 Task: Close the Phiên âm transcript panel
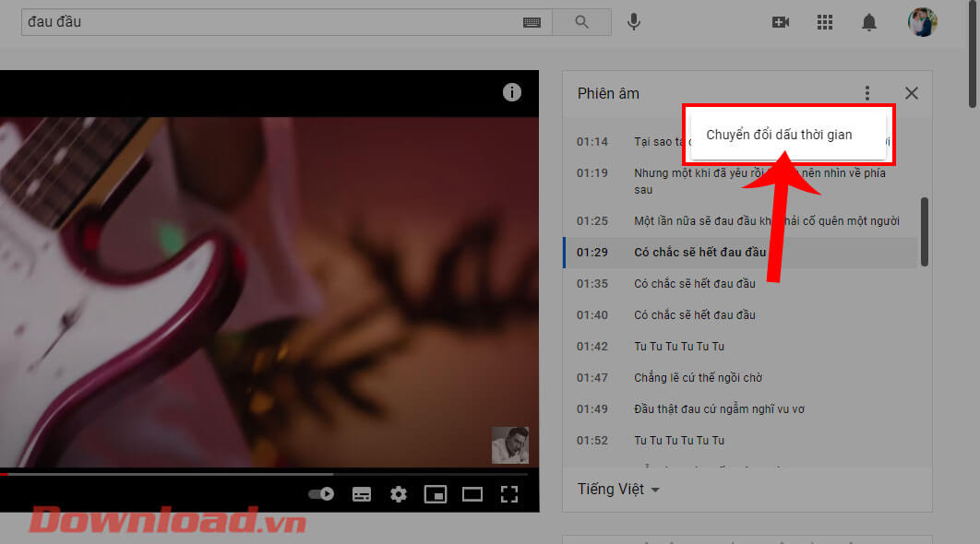(911, 93)
